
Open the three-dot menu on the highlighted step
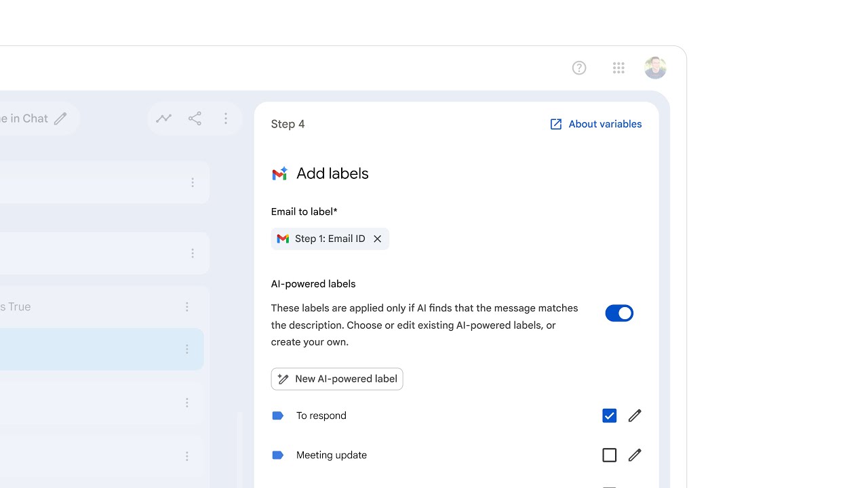point(187,349)
